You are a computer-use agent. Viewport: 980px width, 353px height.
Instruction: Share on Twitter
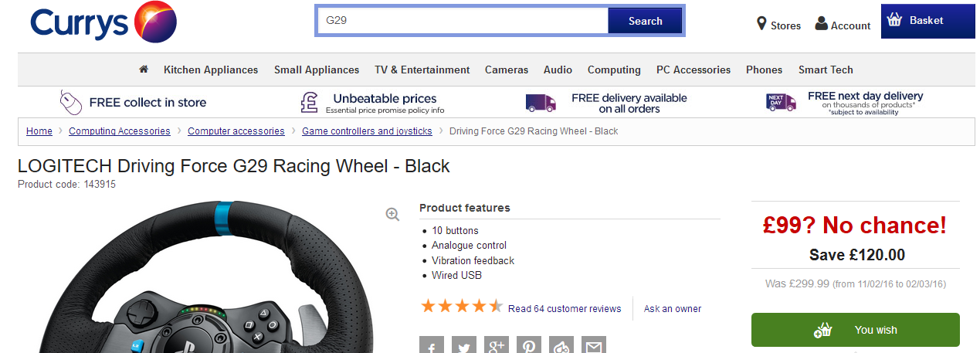pyautogui.click(x=464, y=345)
